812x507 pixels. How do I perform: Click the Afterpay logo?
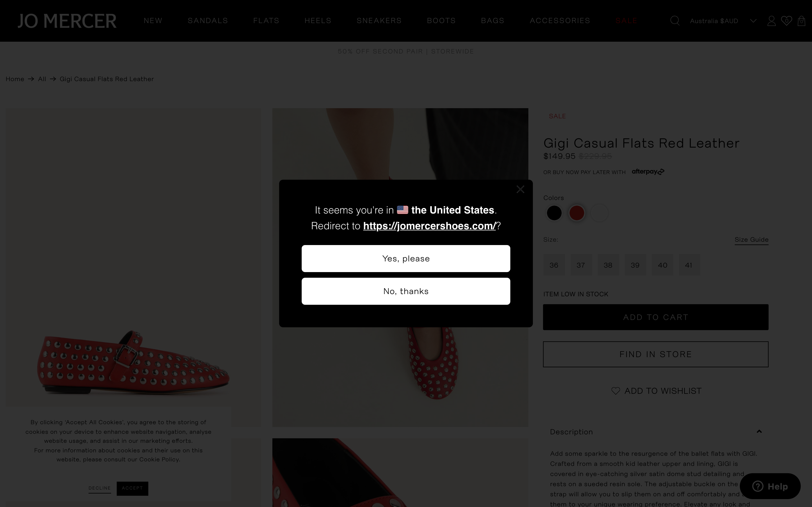(x=648, y=172)
